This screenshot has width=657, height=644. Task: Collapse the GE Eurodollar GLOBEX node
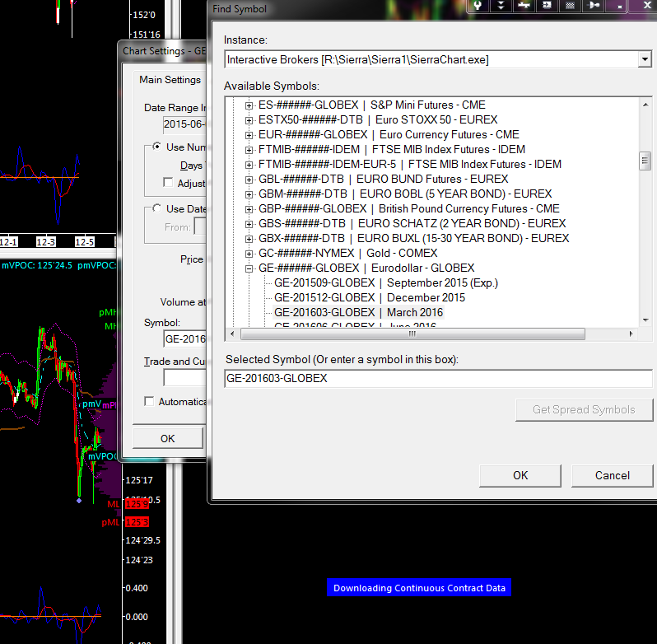tap(249, 268)
